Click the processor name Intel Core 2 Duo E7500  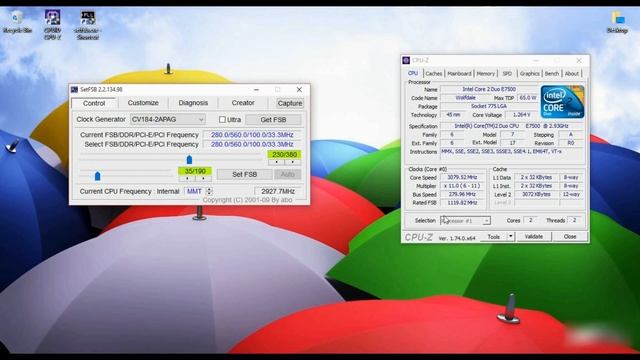point(489,89)
